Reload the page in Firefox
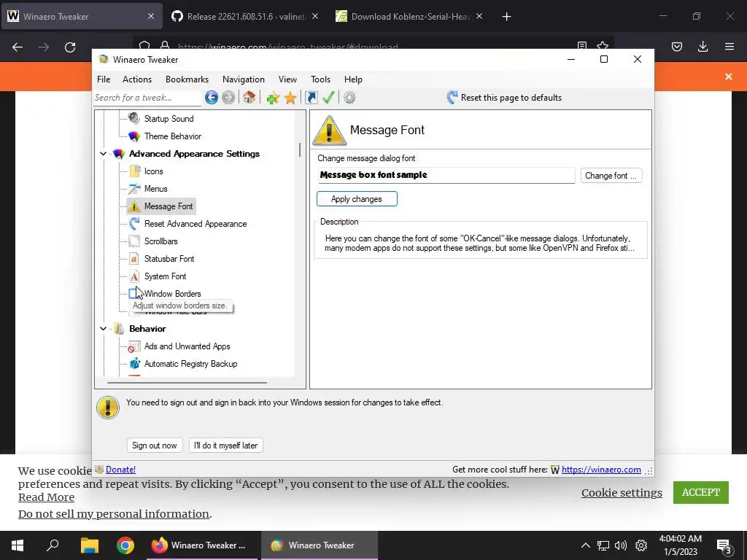 click(70, 47)
